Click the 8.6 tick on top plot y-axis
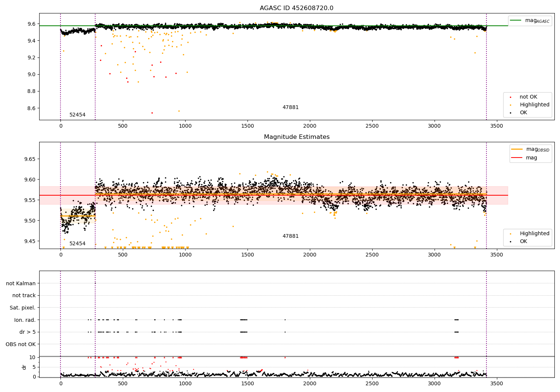 click(31, 109)
